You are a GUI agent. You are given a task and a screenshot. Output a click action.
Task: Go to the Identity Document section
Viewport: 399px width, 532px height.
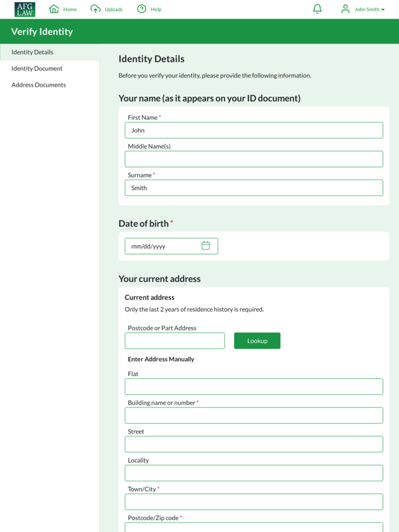(x=37, y=69)
